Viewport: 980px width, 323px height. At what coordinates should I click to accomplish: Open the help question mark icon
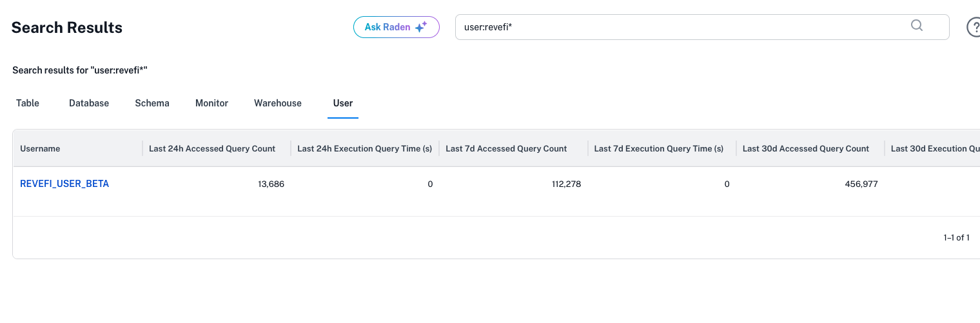coord(973,27)
